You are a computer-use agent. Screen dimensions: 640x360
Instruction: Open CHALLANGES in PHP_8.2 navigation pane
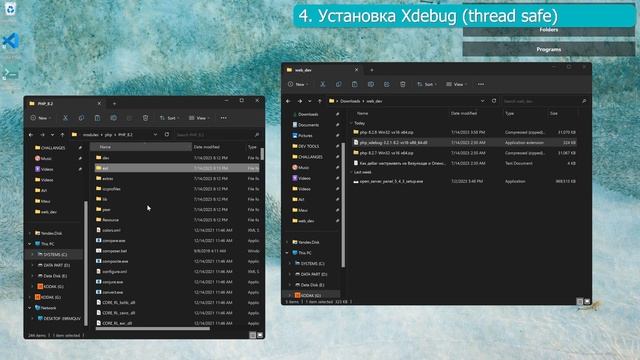[x=53, y=148]
